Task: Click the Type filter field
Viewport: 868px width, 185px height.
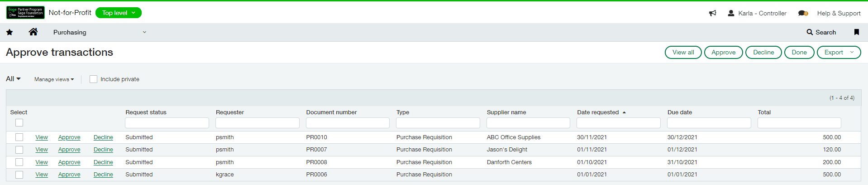Action: tap(438, 123)
